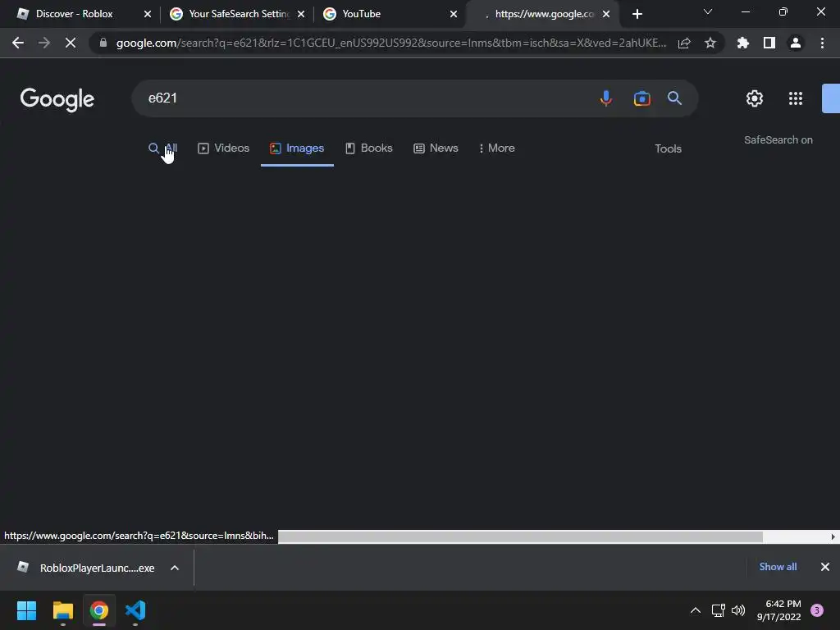This screenshot has width=840, height=630.
Task: Open Google quick settings gear
Action: point(755,98)
